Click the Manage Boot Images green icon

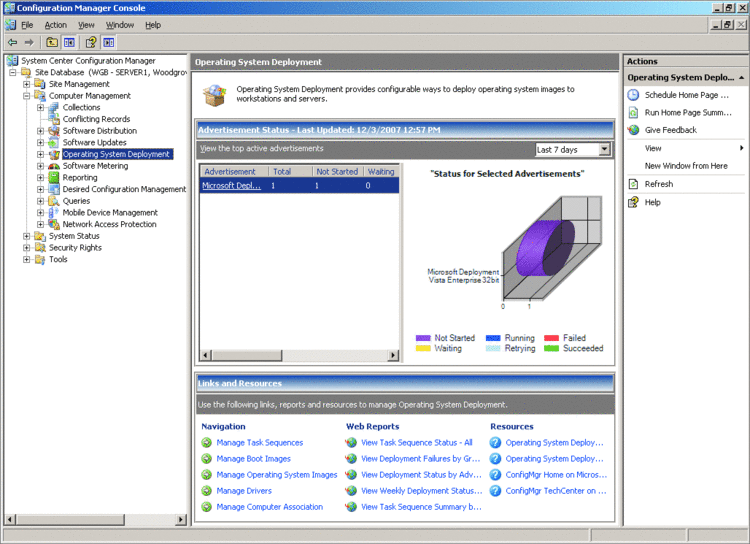click(207, 459)
